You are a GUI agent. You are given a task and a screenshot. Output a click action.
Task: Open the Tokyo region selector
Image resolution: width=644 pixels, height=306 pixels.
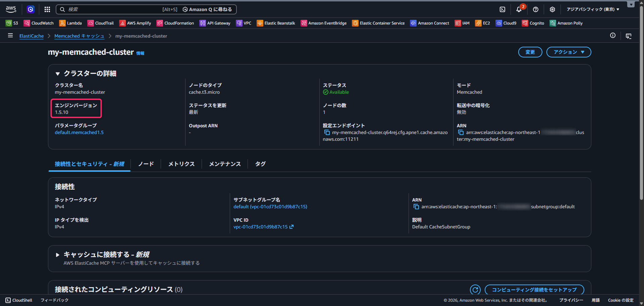point(593,9)
